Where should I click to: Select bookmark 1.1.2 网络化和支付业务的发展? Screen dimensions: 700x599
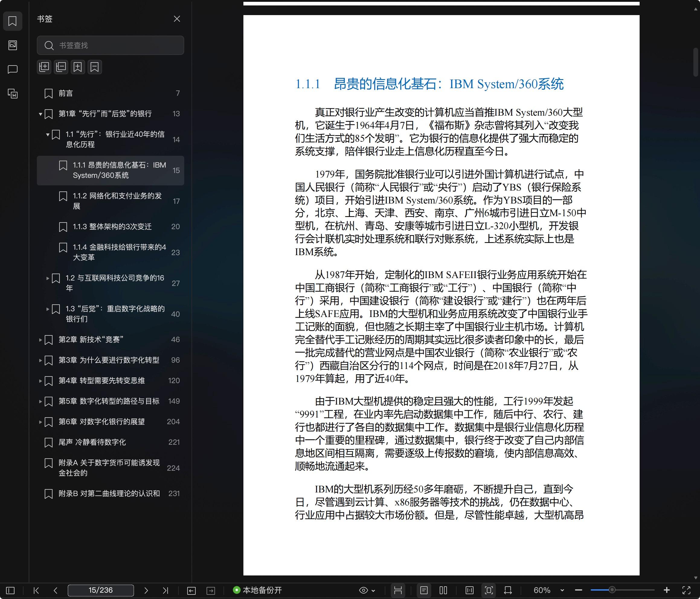click(111, 201)
